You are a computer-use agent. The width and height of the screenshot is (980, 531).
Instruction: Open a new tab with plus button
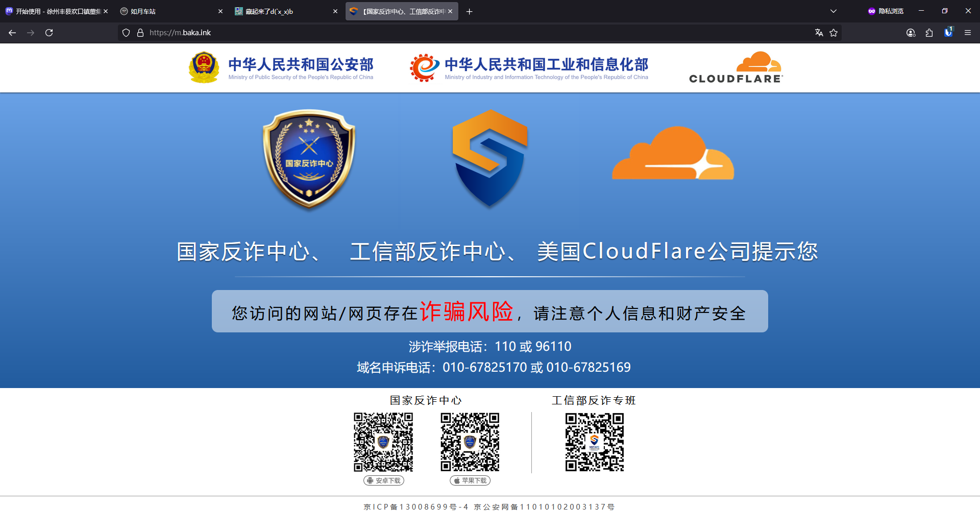469,11
